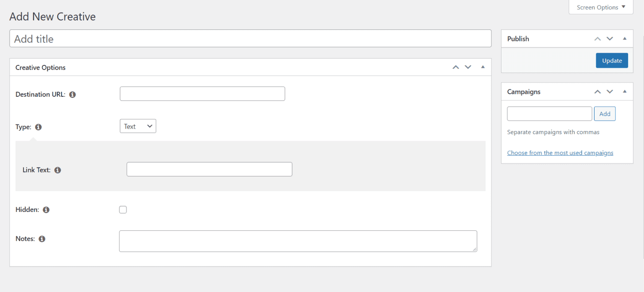
Task: Click the Add button in Campaigns
Action: pos(605,114)
